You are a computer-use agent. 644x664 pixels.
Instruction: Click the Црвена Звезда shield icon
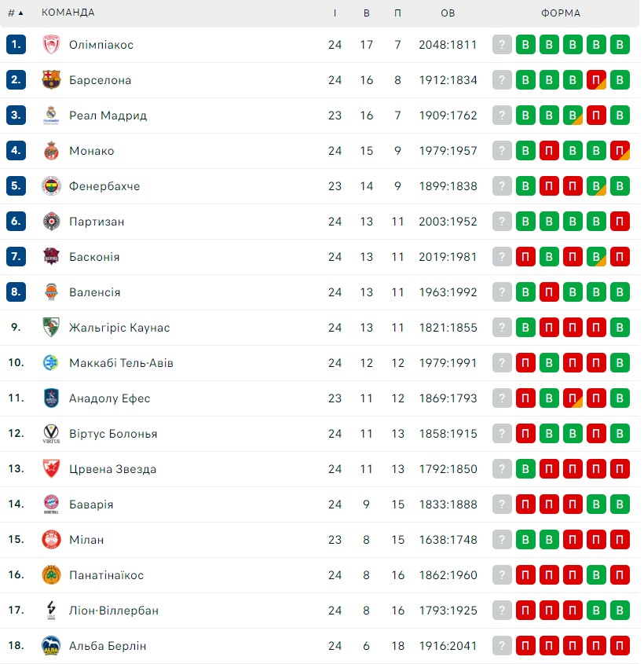click(51, 469)
